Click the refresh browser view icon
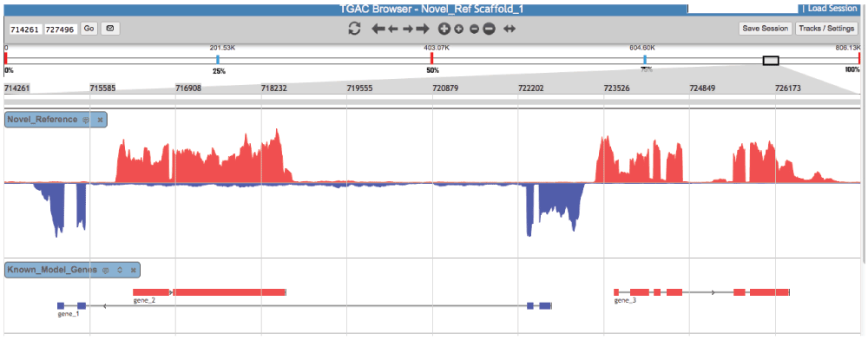 point(354,29)
